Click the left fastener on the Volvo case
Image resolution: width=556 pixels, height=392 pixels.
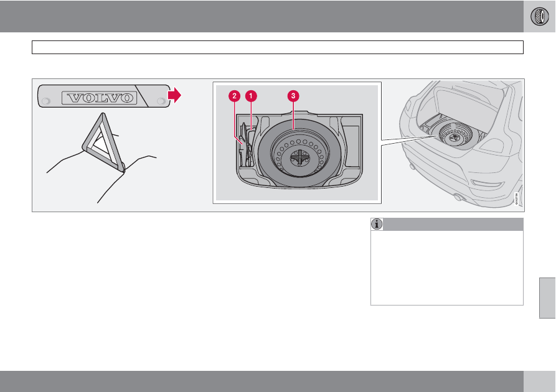tap(46, 101)
